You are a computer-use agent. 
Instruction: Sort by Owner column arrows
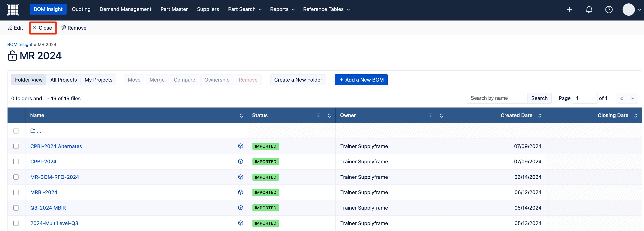[x=441, y=116]
